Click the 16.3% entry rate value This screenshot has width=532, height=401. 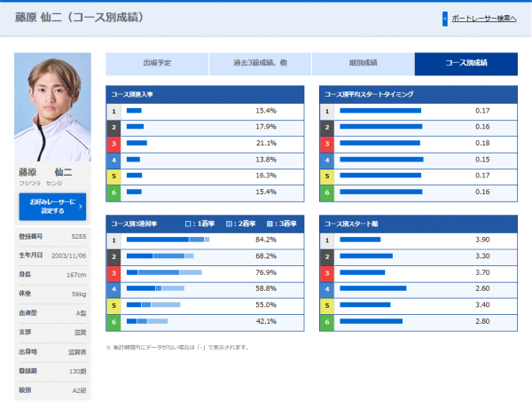point(266,176)
